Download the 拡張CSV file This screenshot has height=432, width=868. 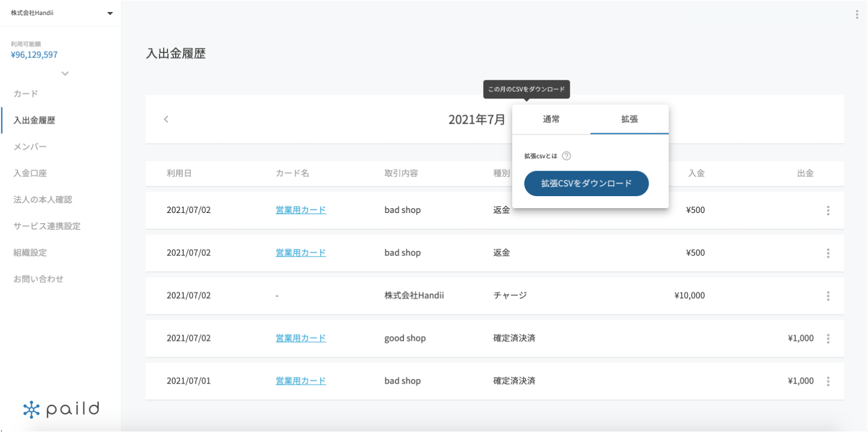click(x=587, y=183)
